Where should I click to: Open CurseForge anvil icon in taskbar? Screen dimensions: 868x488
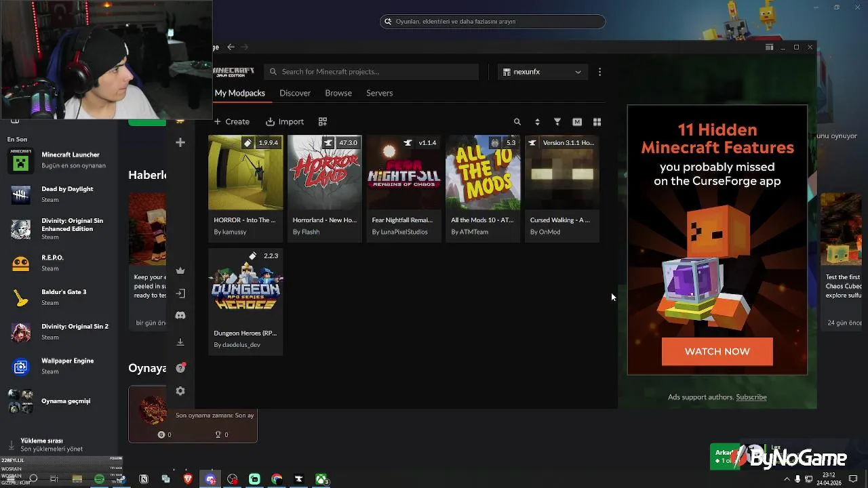point(298,479)
